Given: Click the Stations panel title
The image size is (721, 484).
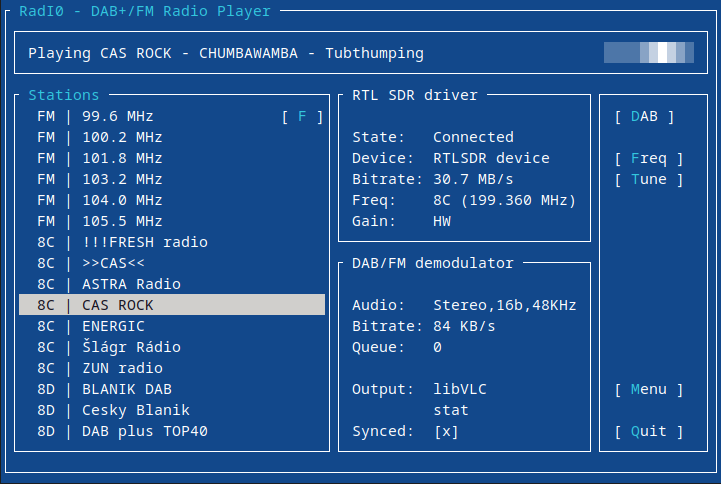Looking at the screenshot, I should pos(63,95).
